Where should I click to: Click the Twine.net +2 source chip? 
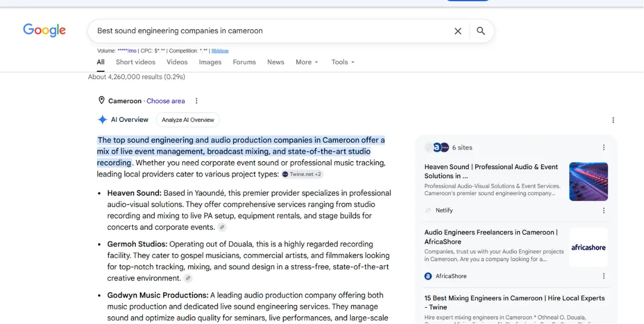pos(302,174)
